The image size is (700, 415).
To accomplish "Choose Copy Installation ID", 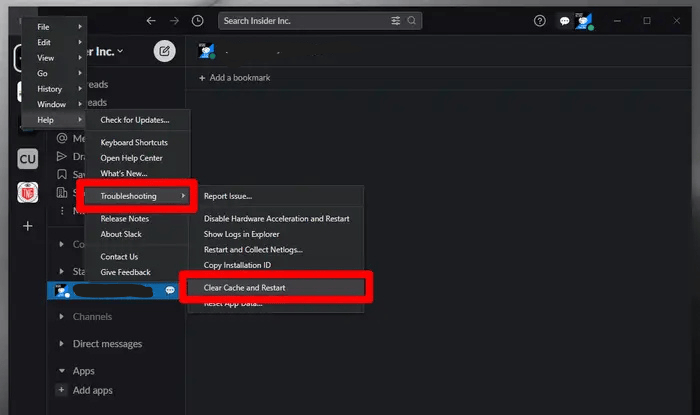I will coord(237,265).
